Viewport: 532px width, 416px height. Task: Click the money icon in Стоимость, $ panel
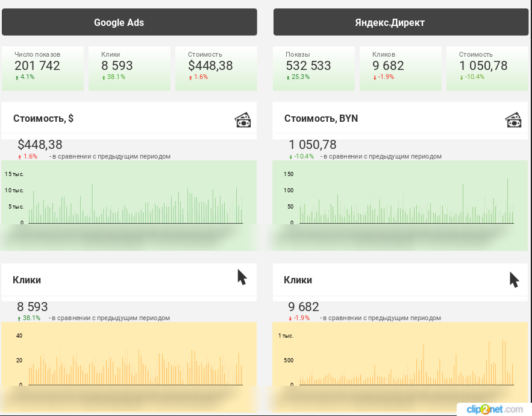coord(242,120)
